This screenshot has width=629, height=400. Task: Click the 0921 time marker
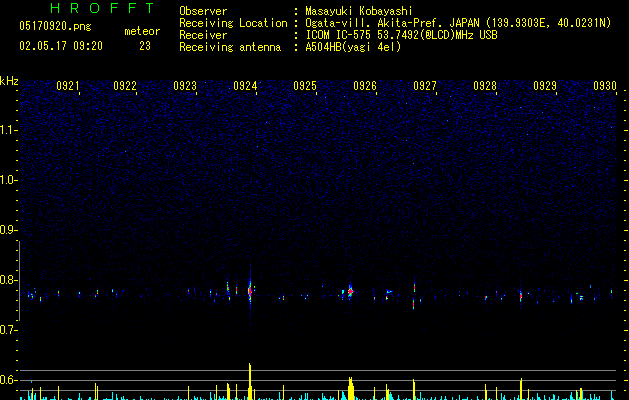68,86
